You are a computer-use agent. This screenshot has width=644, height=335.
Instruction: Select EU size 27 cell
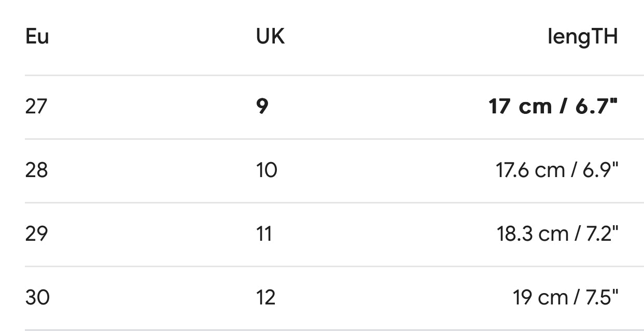(36, 107)
